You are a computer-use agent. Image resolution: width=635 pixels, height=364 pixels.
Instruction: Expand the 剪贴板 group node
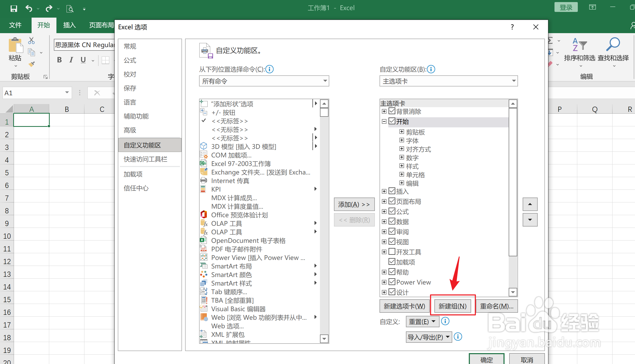click(402, 132)
